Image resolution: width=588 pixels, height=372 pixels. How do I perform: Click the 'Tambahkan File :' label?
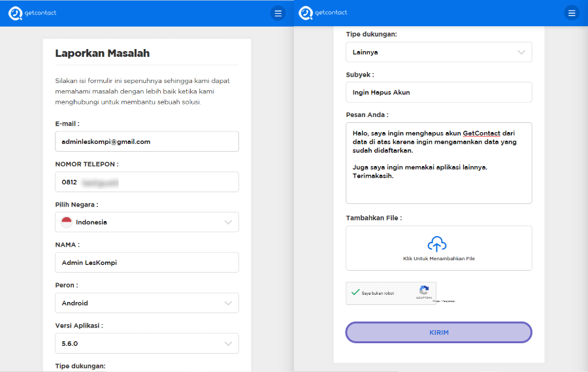click(x=374, y=218)
